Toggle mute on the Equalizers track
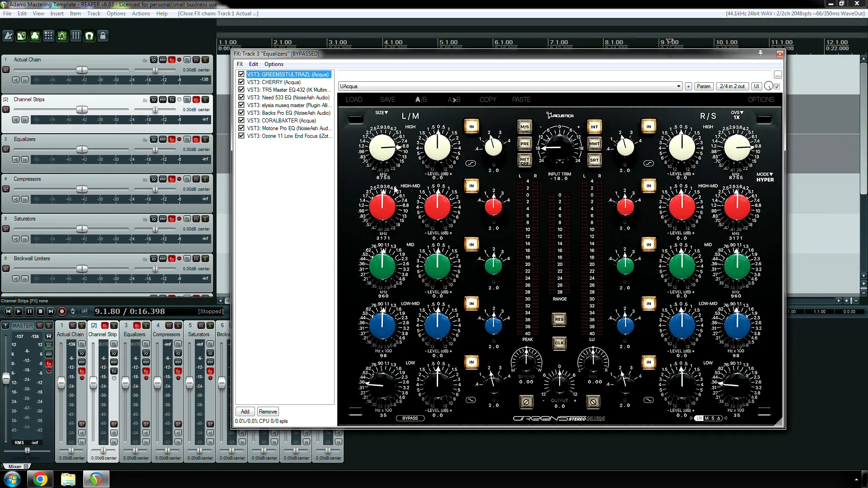This screenshot has height=488, width=868. pos(196,139)
